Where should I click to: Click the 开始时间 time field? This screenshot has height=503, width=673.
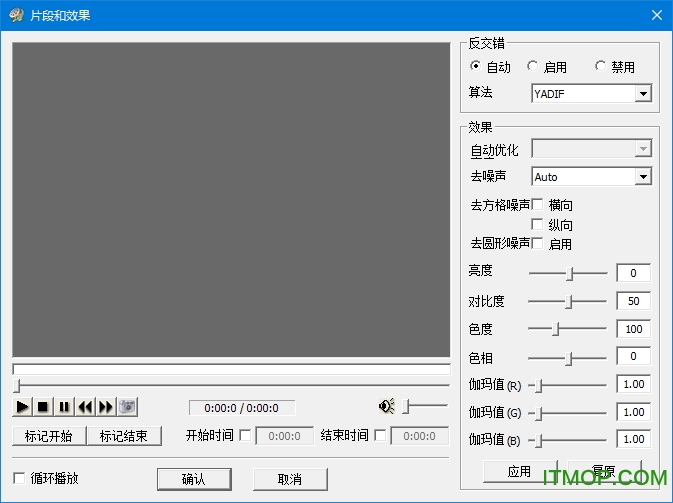(285, 436)
